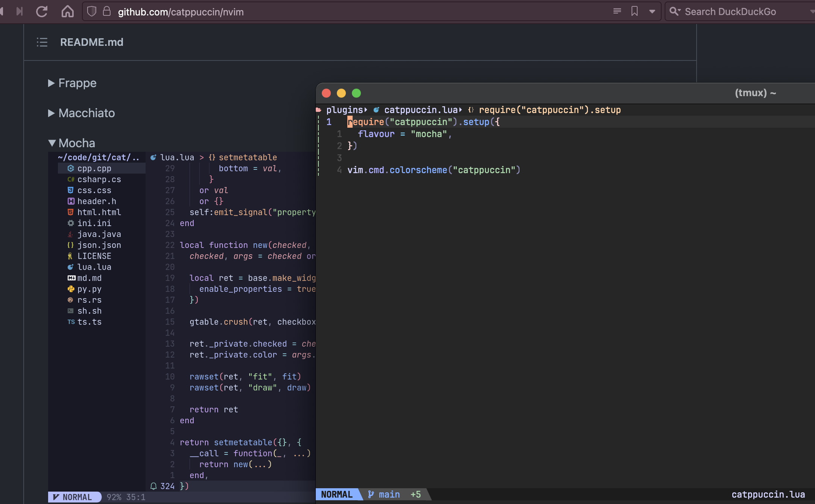This screenshot has width=815, height=504.
Task: Click the ~/code/git/cat/.. tree root
Action: coord(98,157)
